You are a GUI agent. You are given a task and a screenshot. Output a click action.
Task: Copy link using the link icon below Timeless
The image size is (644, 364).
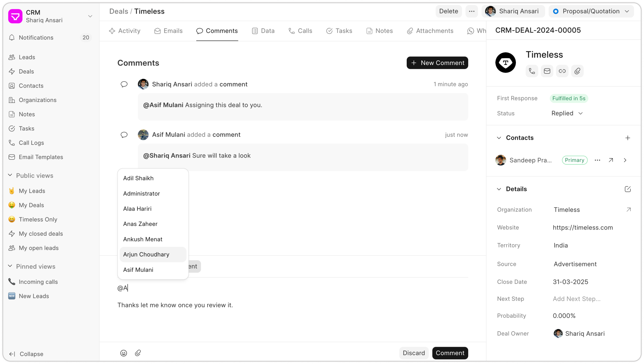[562, 71]
